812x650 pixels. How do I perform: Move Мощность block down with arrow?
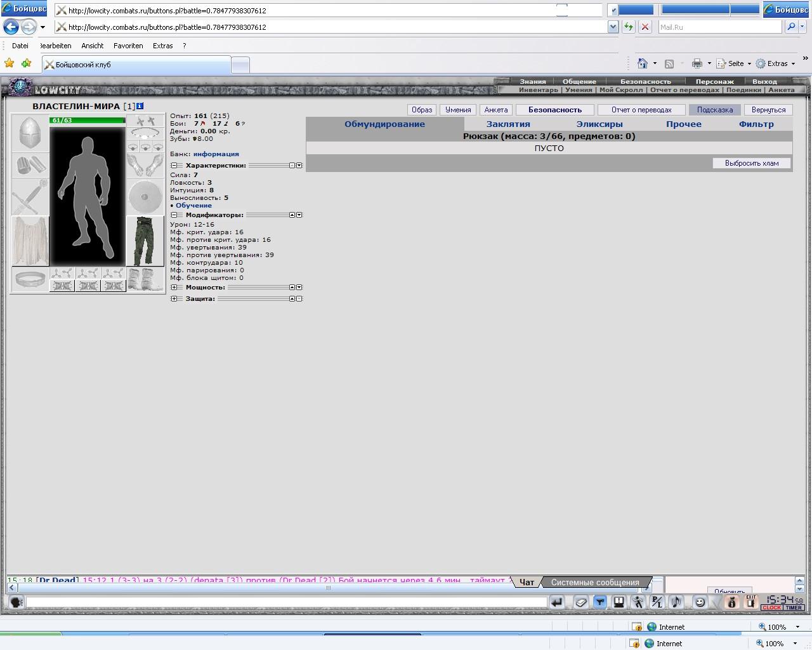[x=299, y=288]
